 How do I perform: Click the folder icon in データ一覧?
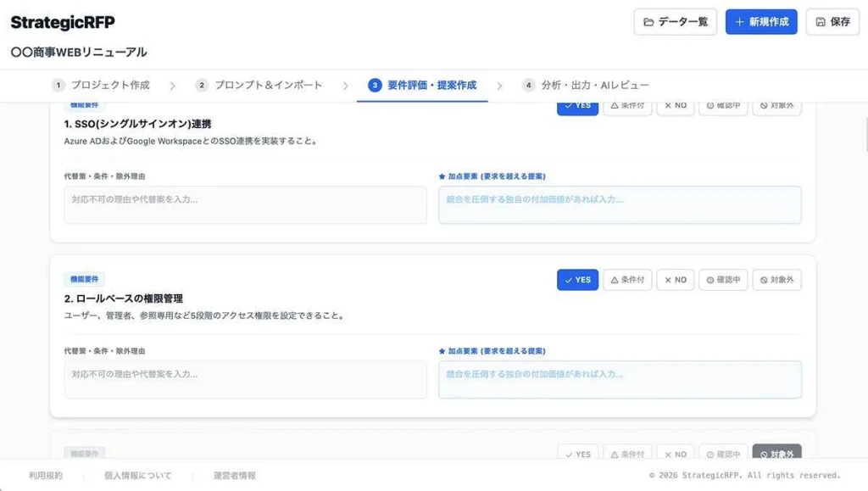pyautogui.click(x=648, y=22)
